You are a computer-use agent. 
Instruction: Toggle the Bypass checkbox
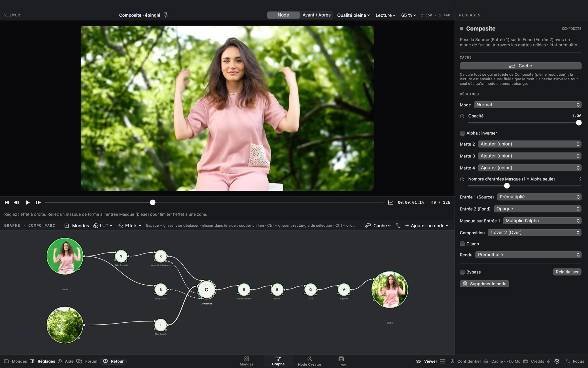pyautogui.click(x=462, y=272)
